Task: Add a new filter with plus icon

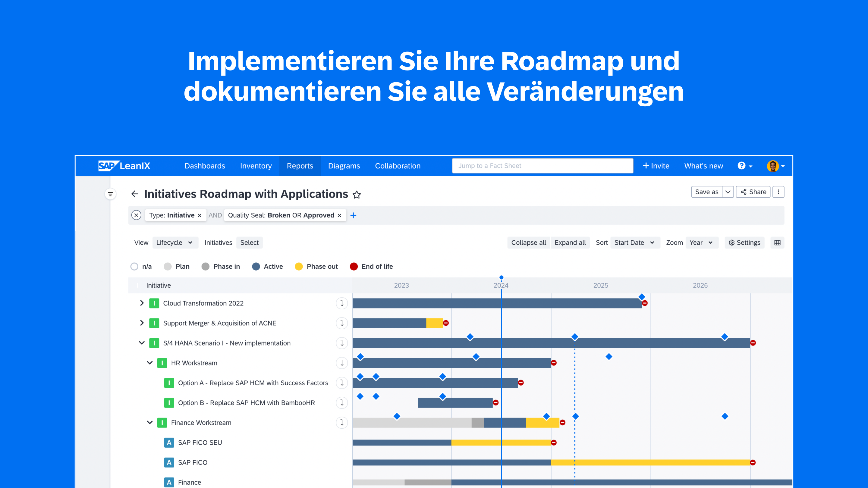Action: 353,215
